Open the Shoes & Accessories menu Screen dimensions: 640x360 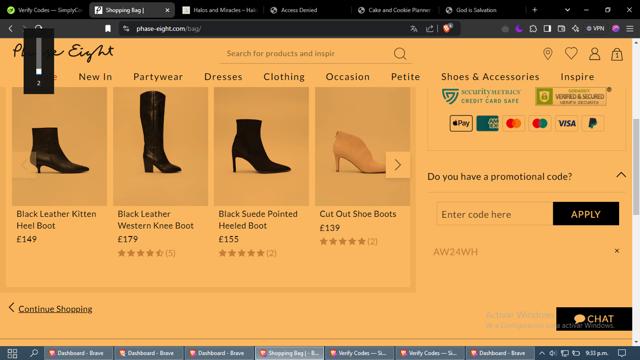pos(490,77)
